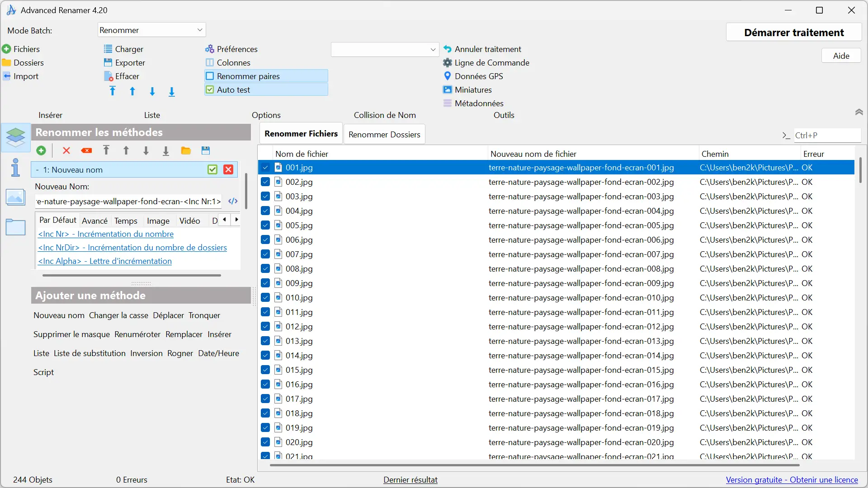Uncheck the 002.jpg file checkbox
The width and height of the screenshot is (868, 488).
coord(265,182)
